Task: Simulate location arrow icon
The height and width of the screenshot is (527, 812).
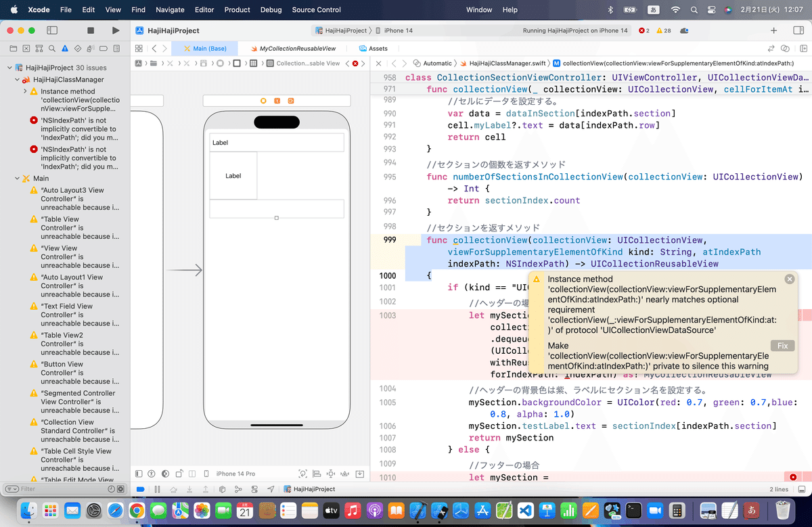Action: pos(271,488)
